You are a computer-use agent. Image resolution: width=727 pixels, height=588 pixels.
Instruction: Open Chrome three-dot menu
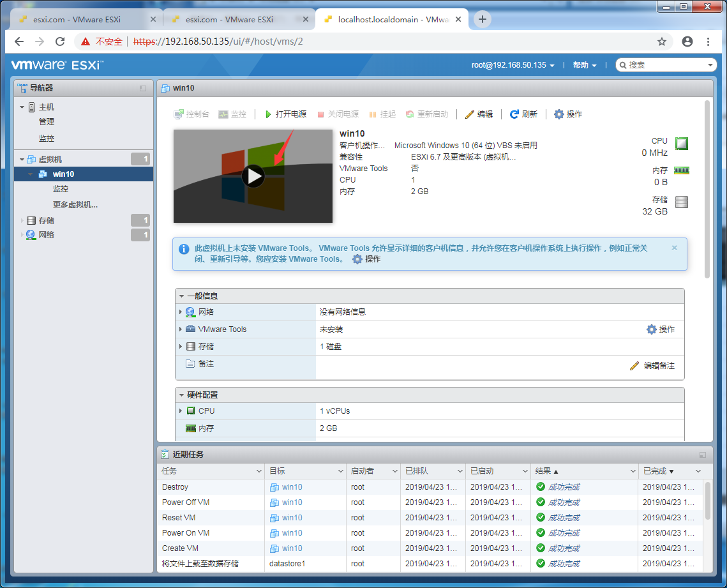click(708, 41)
